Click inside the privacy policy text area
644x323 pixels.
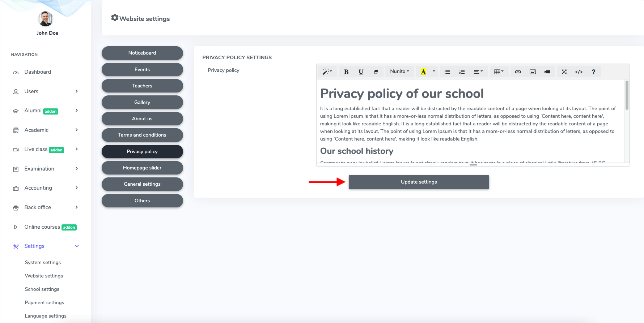(x=470, y=121)
